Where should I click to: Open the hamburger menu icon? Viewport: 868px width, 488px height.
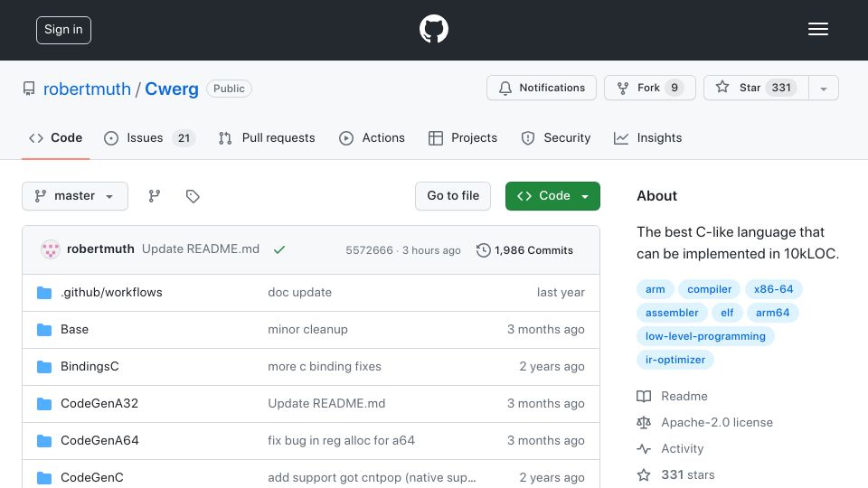tap(817, 29)
